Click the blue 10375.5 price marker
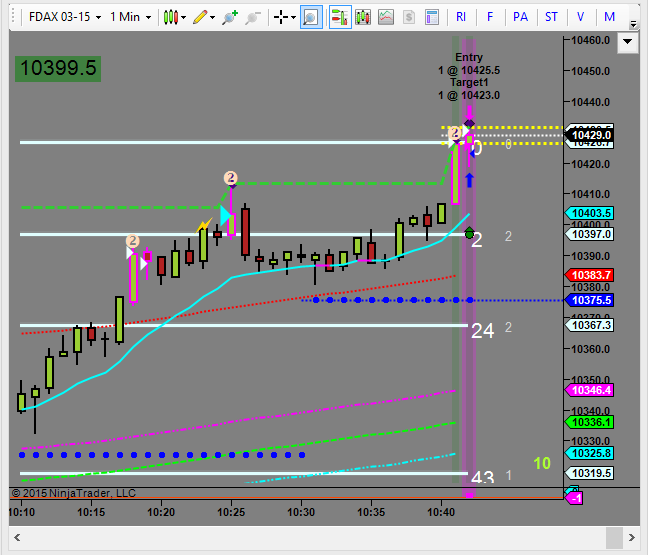 pos(590,300)
